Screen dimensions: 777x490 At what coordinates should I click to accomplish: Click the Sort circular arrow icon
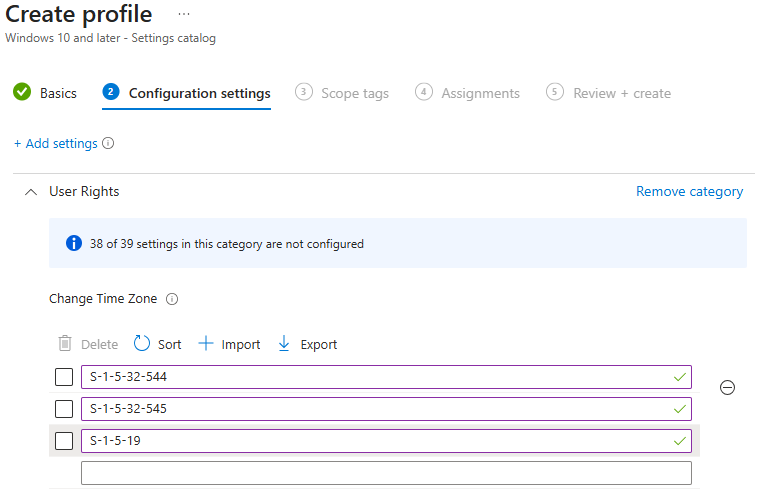[142, 343]
